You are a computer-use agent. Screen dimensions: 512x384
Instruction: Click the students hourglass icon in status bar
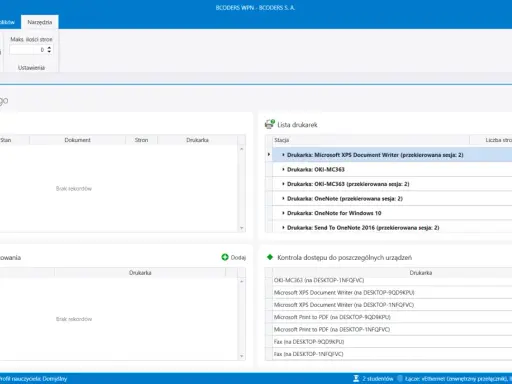coord(356,378)
